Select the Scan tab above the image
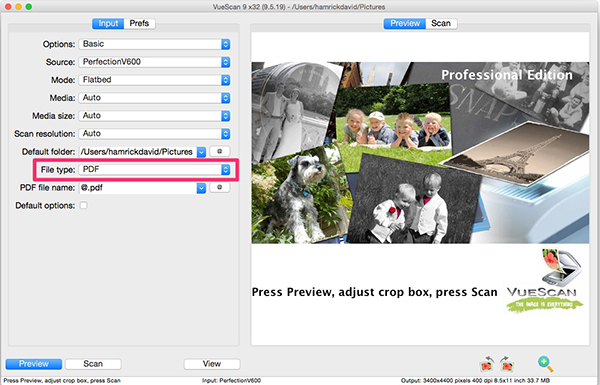 point(441,23)
